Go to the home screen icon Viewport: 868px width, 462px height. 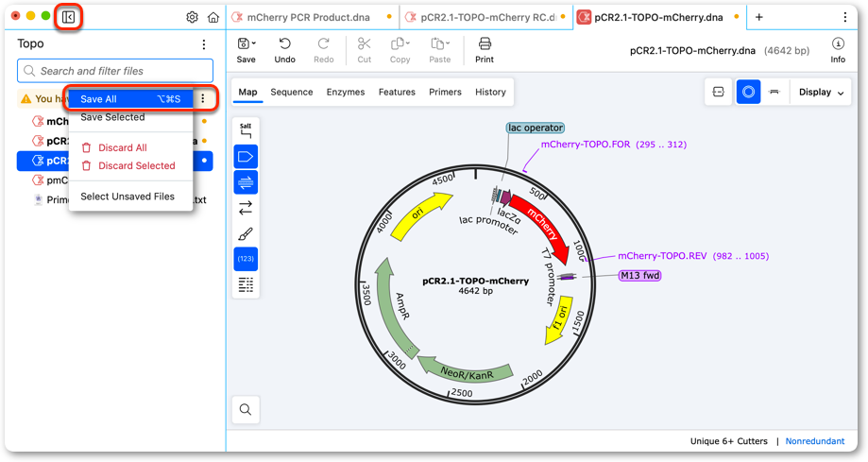click(213, 17)
